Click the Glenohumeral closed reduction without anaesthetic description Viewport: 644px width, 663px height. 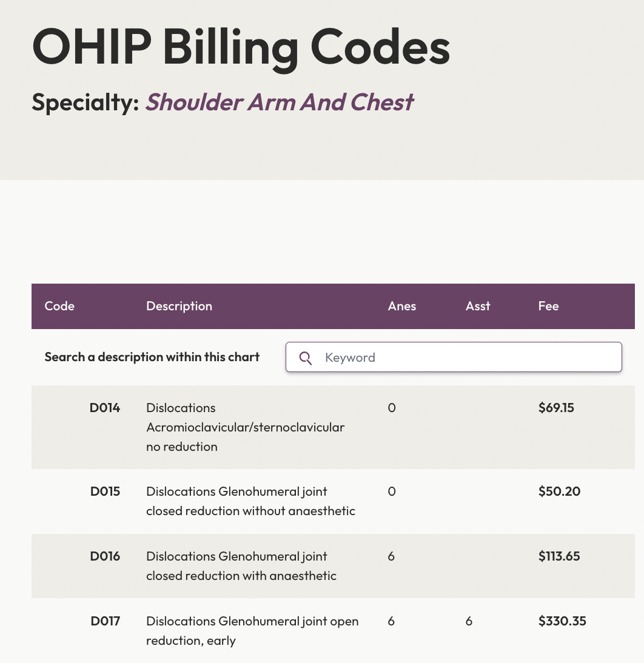[x=250, y=501]
